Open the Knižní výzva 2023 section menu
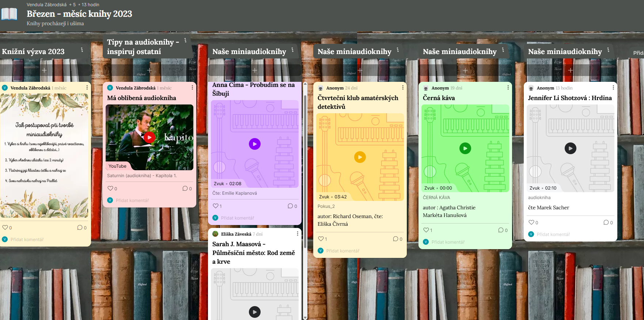This screenshot has height=320, width=644. point(82,50)
